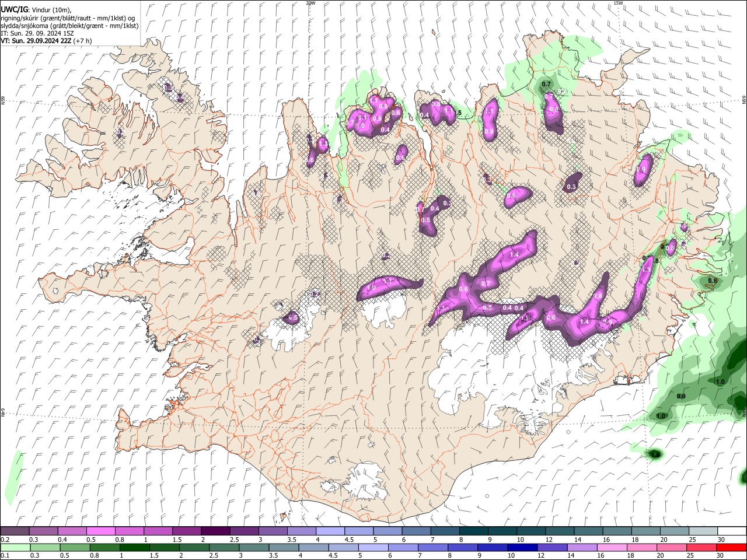Click the dark mauve 0.2 swatch starting the upper legend
The image size is (747, 560).
[x=15, y=531]
